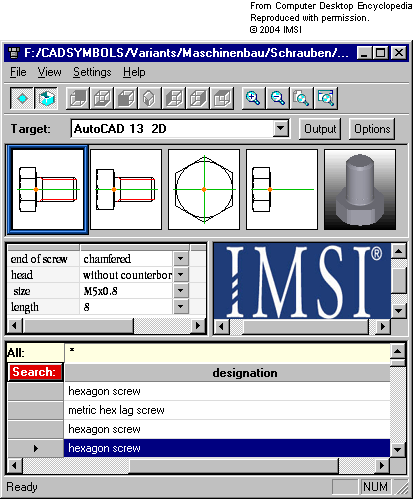Select the third row hexagon screw

coord(227,429)
